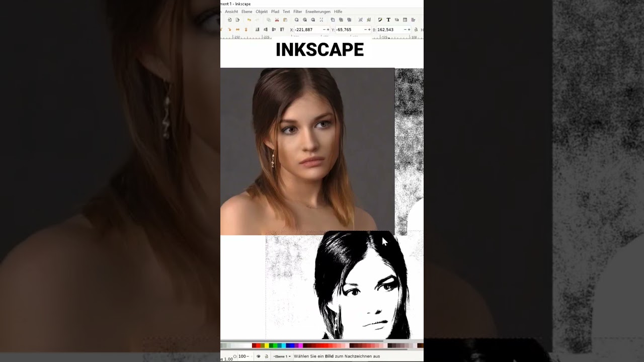Image resolution: width=644 pixels, height=362 pixels.
Task: Toggle the width/height ratio lock icon
Action: coord(416,30)
